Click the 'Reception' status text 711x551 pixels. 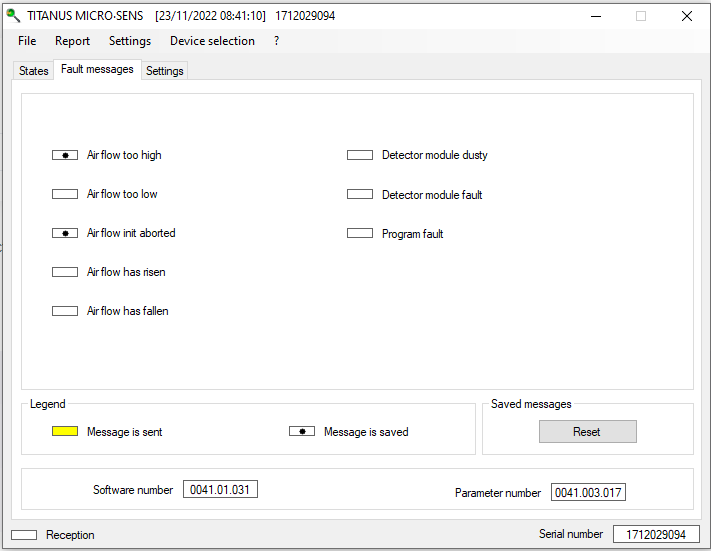[70, 535]
